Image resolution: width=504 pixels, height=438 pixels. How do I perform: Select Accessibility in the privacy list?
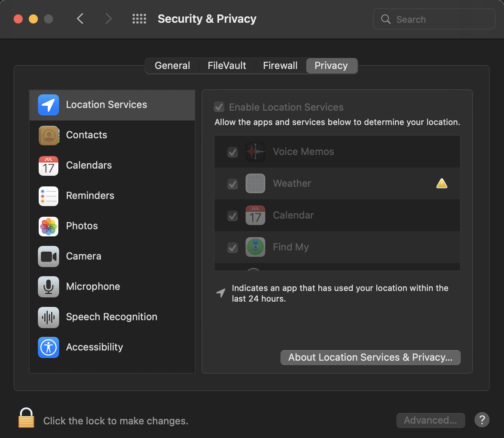tap(112, 347)
